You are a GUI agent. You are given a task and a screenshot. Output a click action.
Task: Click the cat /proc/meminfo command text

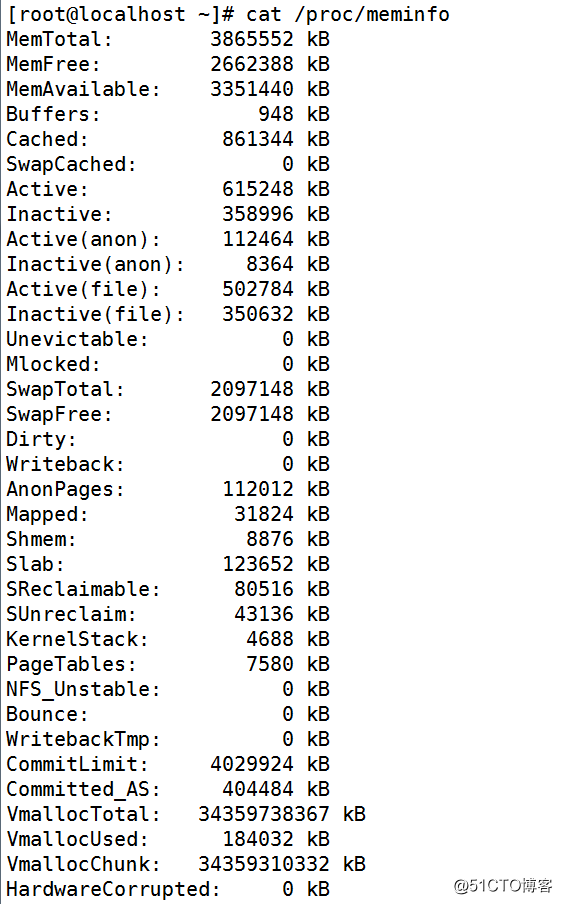pos(348,14)
